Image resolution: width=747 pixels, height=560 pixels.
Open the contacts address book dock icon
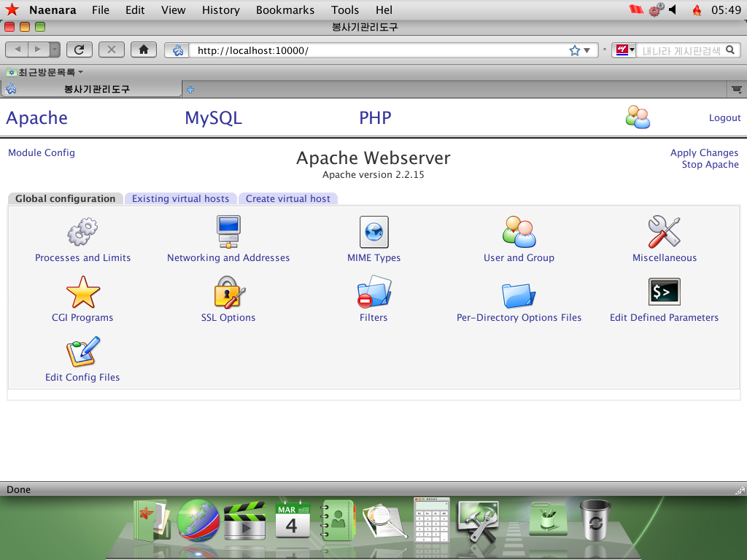pyautogui.click(x=338, y=520)
